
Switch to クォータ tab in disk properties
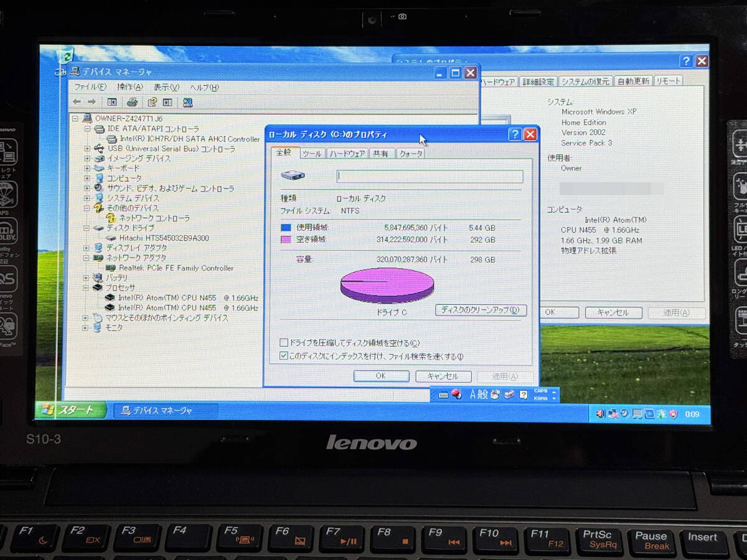410,153
